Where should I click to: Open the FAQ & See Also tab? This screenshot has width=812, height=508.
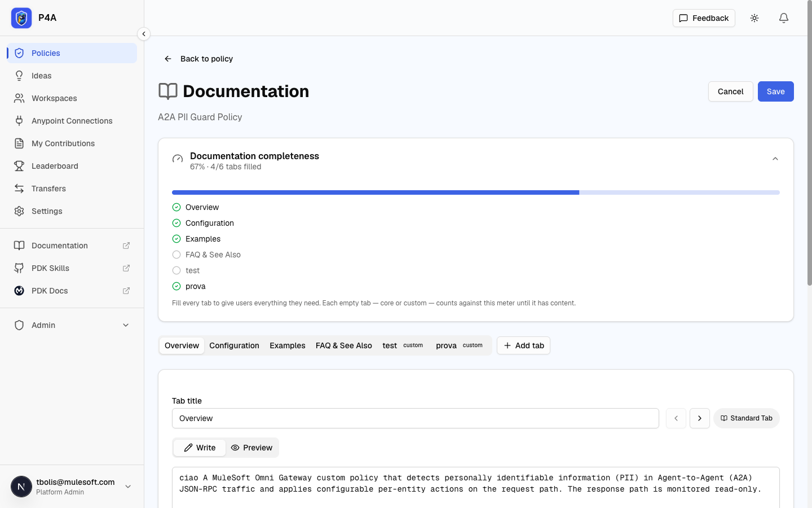tap(344, 345)
